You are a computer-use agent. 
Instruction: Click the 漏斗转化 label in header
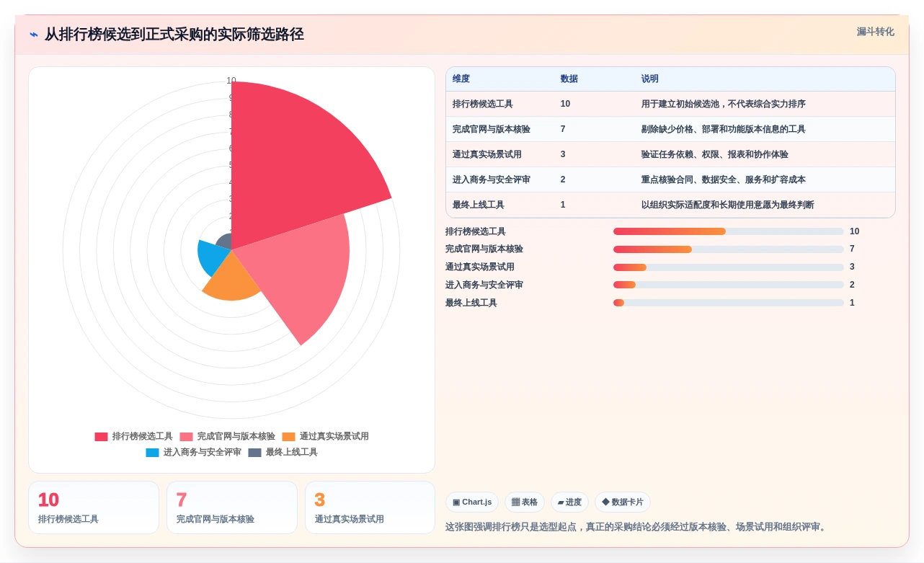click(875, 32)
